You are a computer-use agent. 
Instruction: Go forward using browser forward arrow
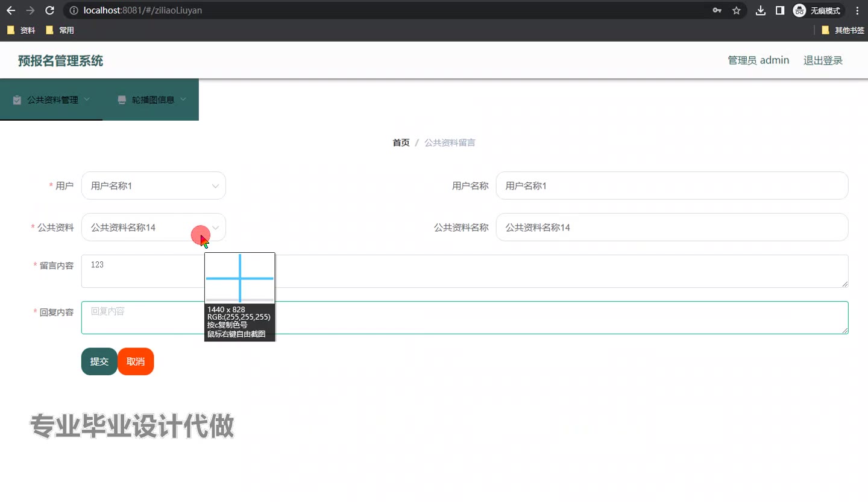click(x=30, y=10)
